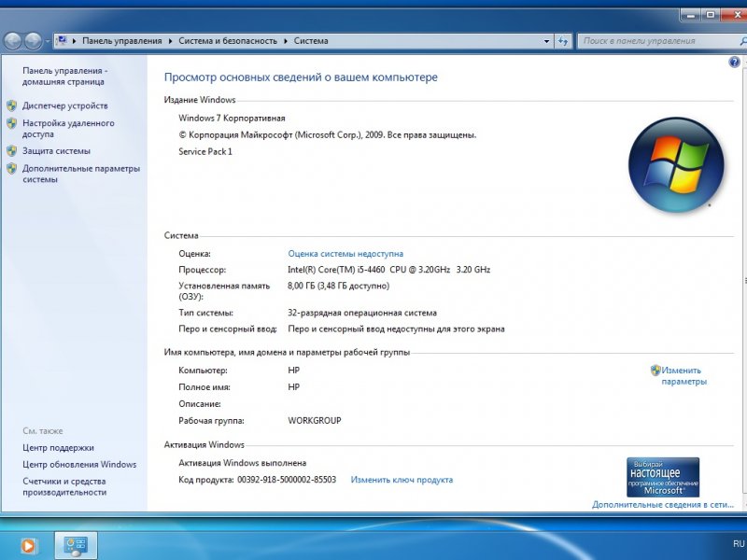
Task: Click the Control Panel icon in address bar
Action: 61,40
